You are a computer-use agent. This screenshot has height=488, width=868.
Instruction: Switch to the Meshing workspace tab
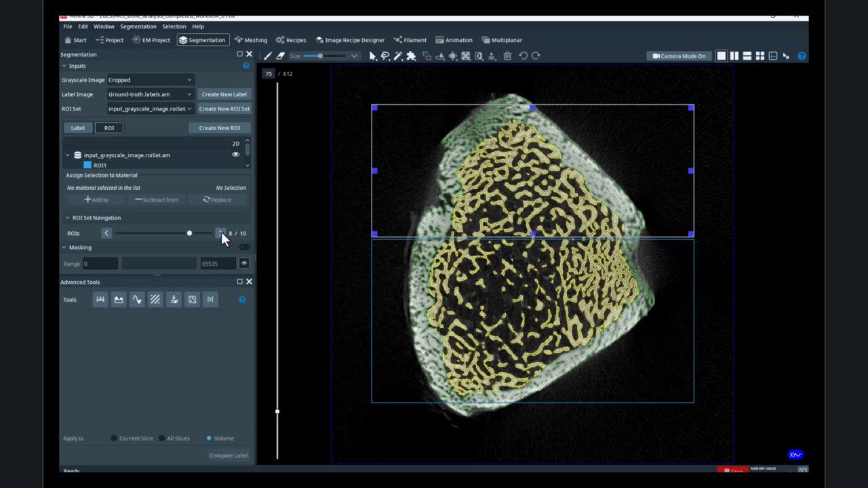pos(250,40)
